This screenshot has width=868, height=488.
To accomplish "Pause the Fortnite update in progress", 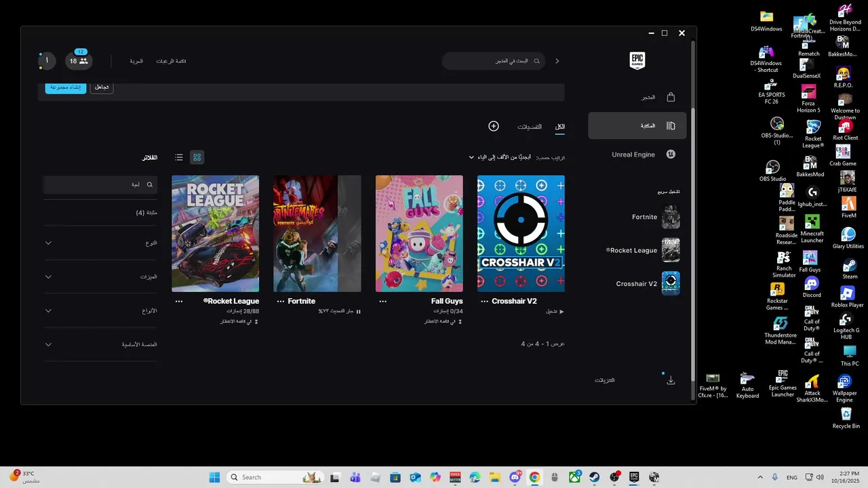I will (358, 312).
